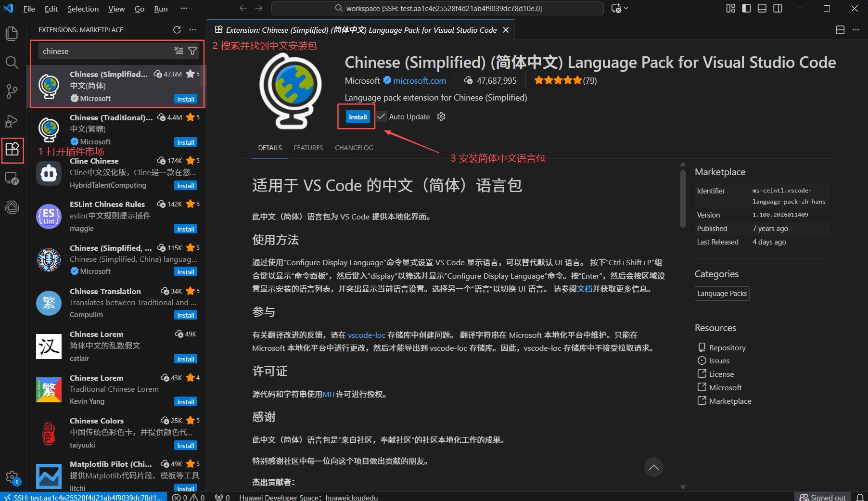Image resolution: width=868 pixels, height=501 pixels.
Task: Open the Repository resource link
Action: tap(727, 347)
